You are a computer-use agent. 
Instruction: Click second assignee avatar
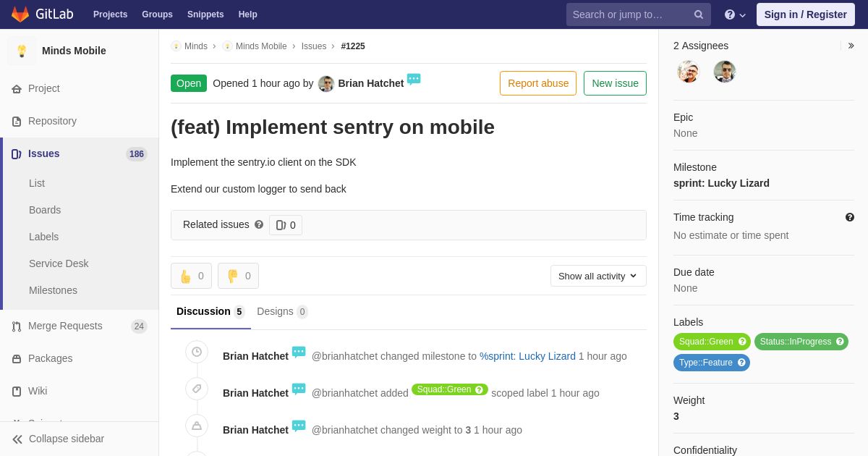click(x=725, y=72)
